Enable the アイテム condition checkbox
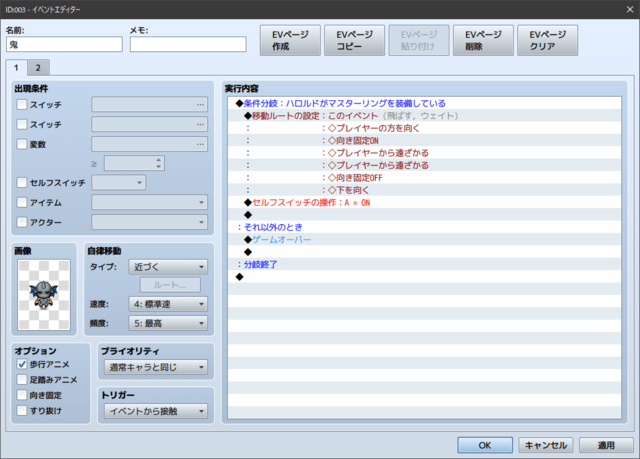The height and width of the screenshot is (459, 640). pos(22,202)
